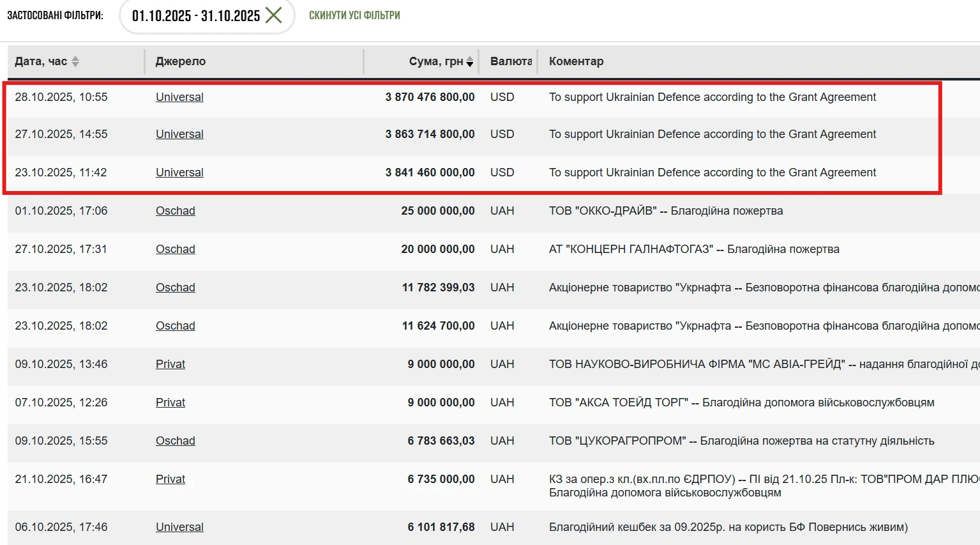Open the Privat link dated 21.10.2025, 16:47

pyautogui.click(x=170, y=479)
